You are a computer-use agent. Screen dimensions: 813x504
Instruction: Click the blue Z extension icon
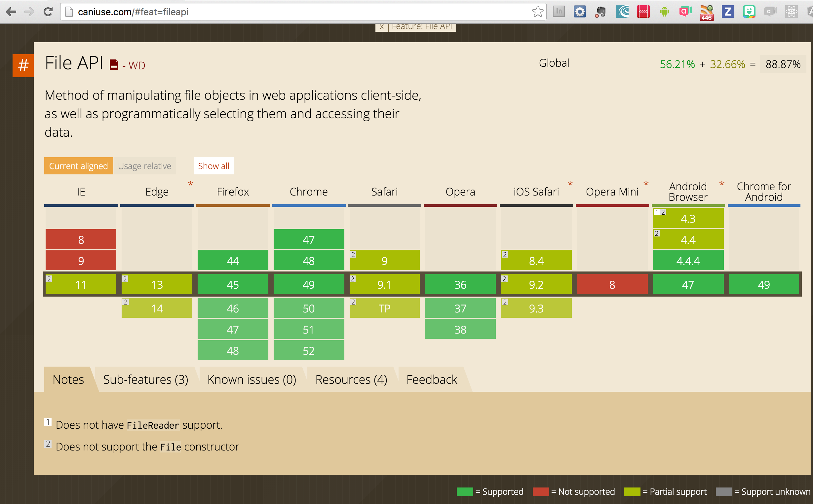[728, 12]
